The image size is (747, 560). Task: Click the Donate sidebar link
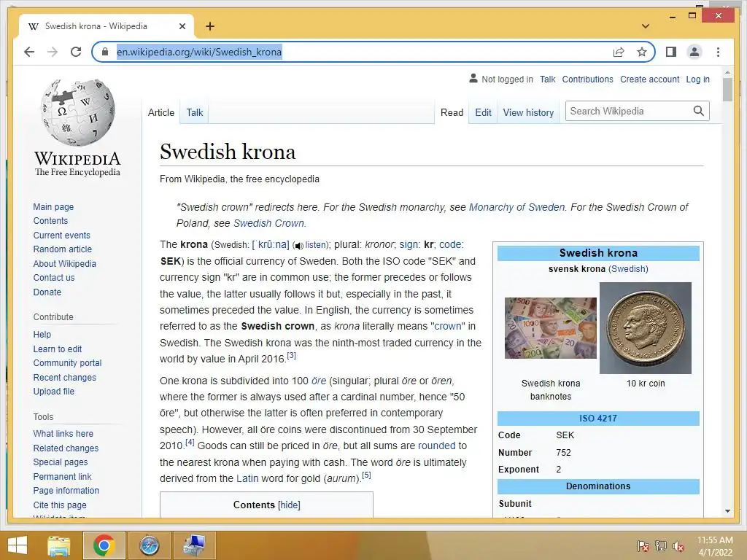click(x=47, y=292)
